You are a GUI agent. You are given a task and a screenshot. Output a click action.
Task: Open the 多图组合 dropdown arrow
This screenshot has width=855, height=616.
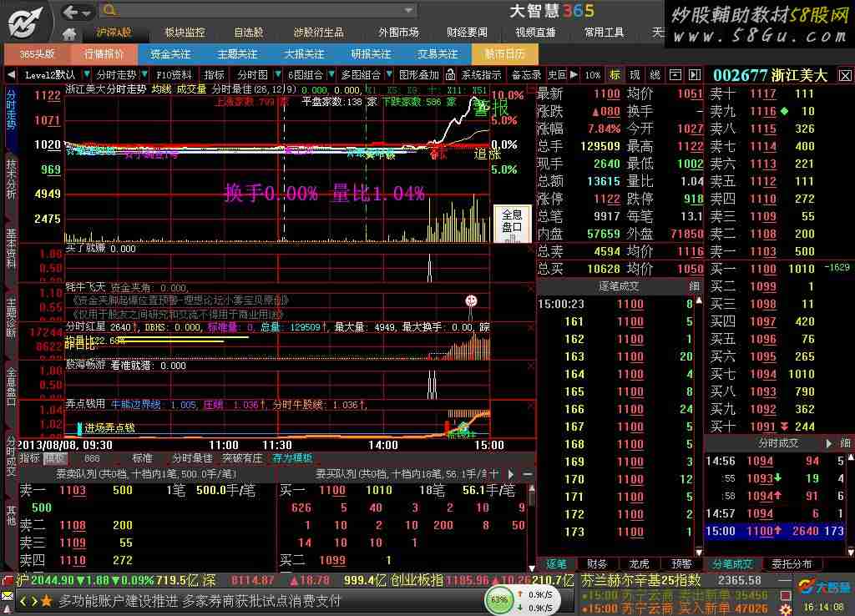point(389,74)
